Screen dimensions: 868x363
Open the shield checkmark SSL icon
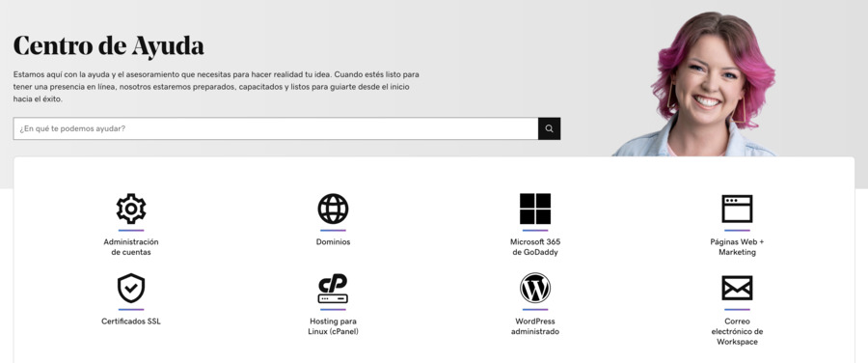[x=131, y=289]
